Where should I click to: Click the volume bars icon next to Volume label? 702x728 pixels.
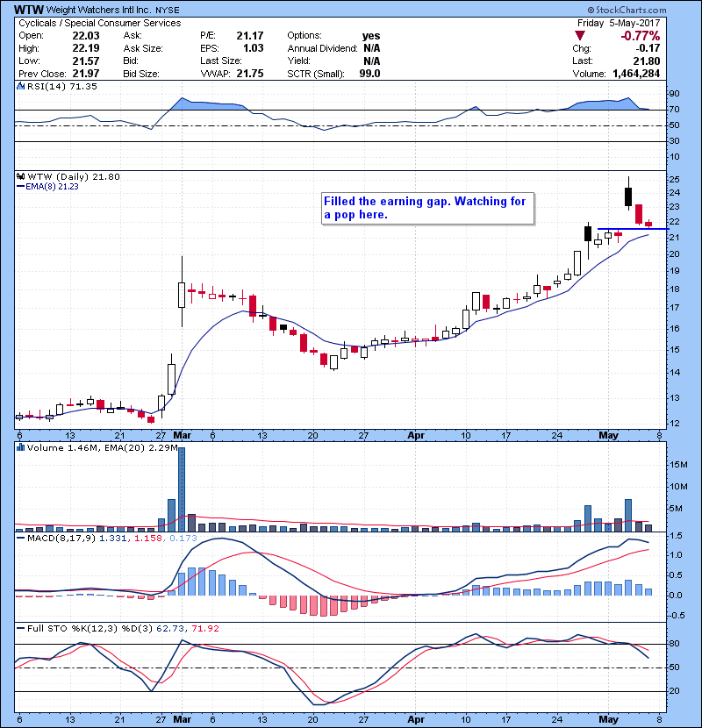pos(20,447)
